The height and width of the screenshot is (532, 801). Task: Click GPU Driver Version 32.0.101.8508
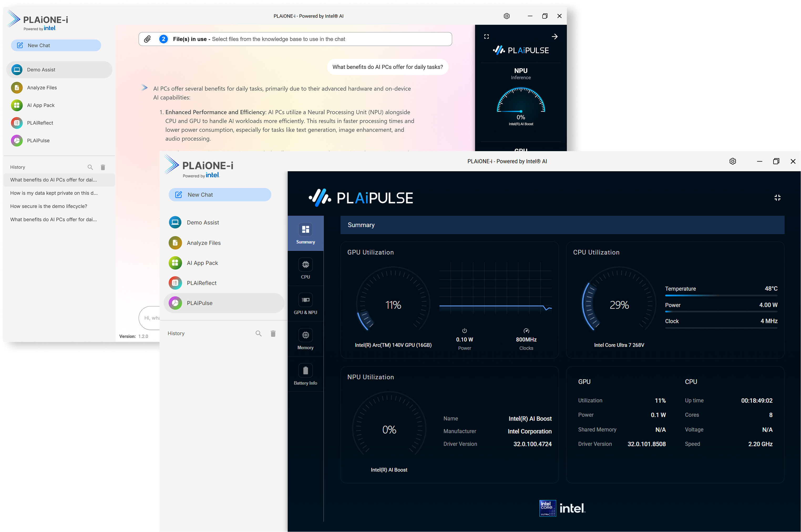[646, 444]
